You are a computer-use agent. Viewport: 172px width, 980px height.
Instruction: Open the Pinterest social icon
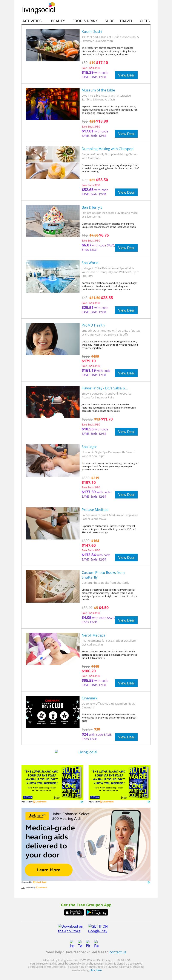88,944
